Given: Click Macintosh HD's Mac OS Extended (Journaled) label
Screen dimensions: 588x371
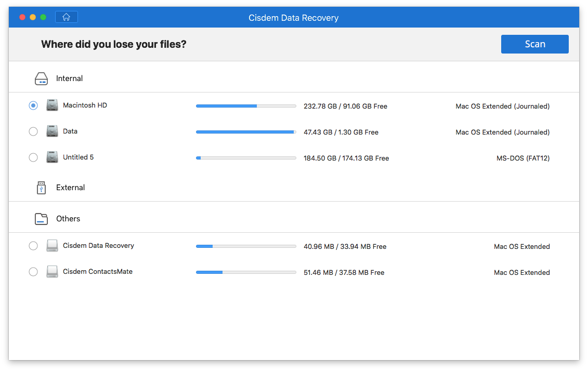Looking at the screenshot, I should tap(503, 107).
